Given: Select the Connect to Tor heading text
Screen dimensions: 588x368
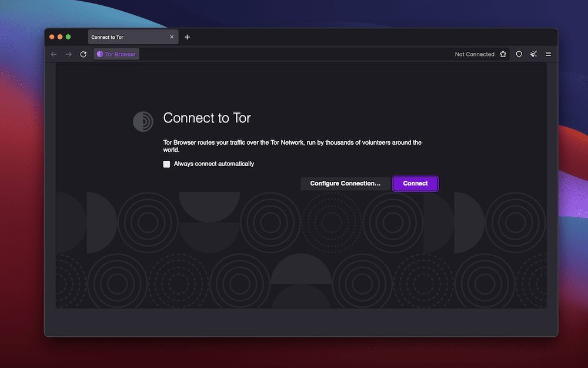Looking at the screenshot, I should [206, 118].
